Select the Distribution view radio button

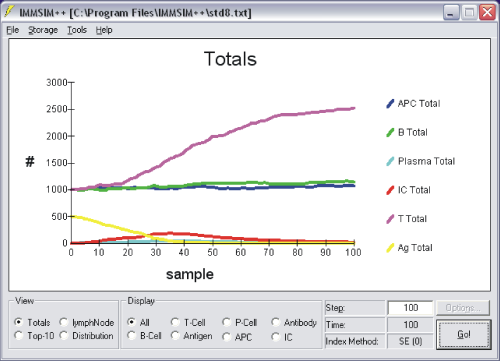pos(64,336)
